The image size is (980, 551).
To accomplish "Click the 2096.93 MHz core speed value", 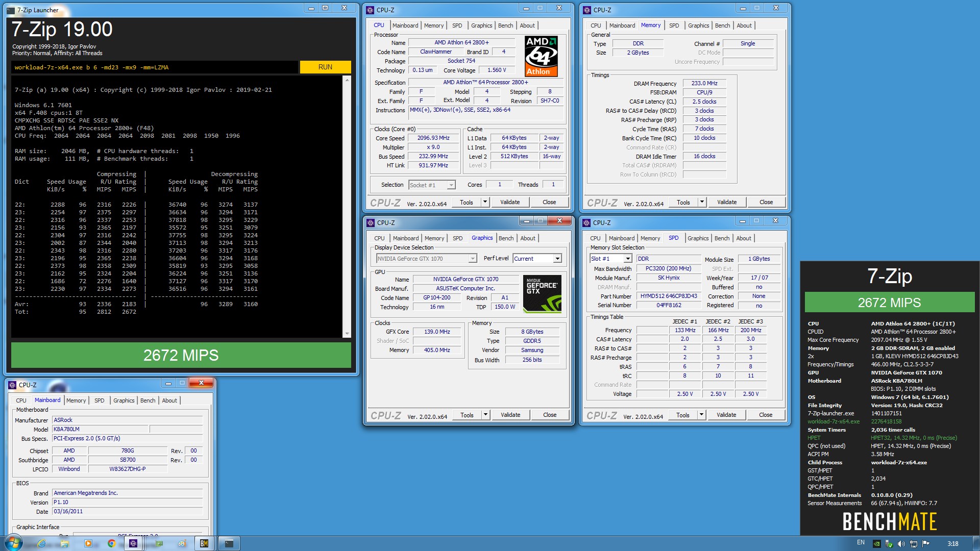I will click(433, 138).
